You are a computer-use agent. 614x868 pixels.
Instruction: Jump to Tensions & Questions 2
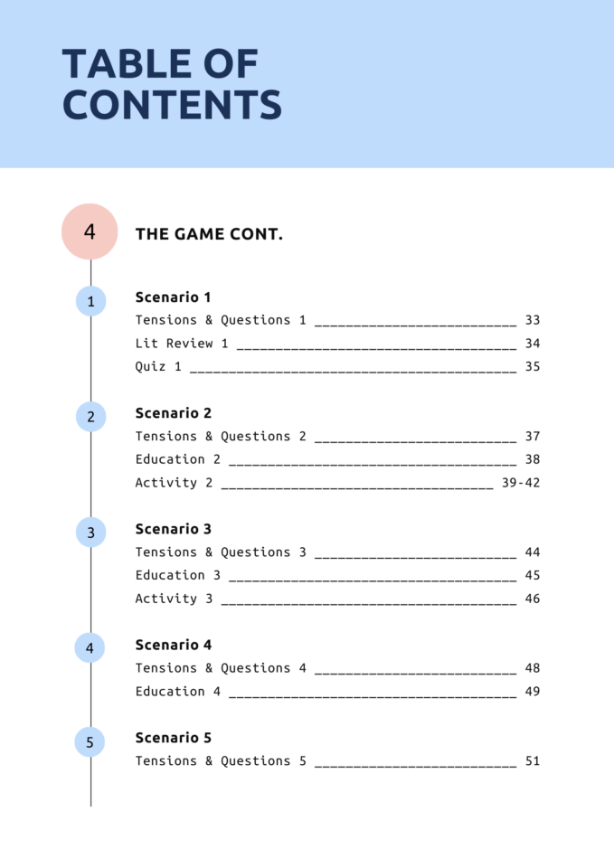[337, 436]
